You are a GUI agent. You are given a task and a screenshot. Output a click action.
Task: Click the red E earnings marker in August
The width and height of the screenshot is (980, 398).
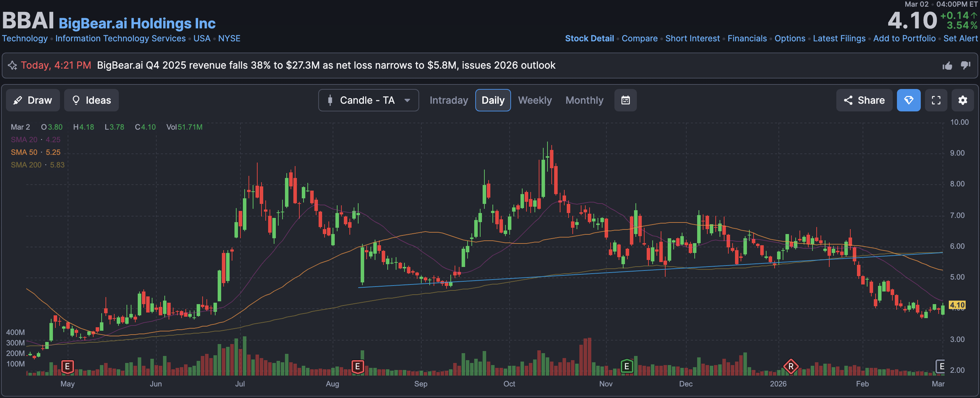(x=357, y=366)
